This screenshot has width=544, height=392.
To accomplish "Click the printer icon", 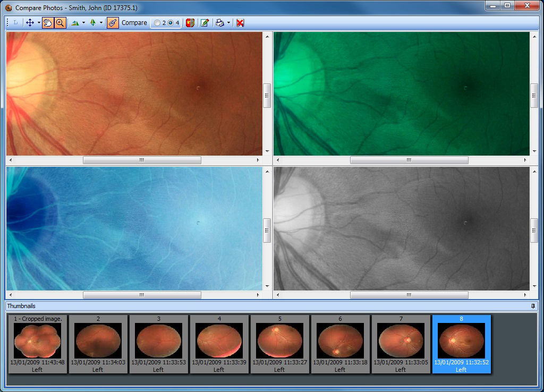I will pyautogui.click(x=220, y=23).
